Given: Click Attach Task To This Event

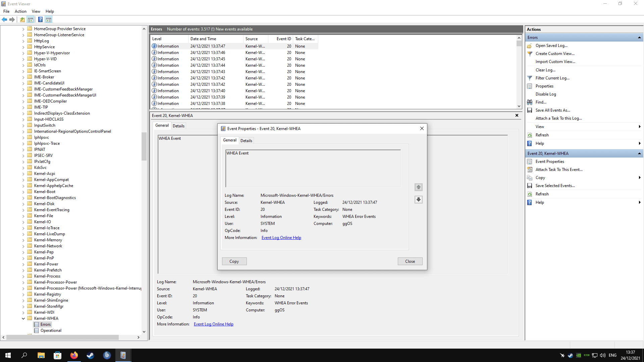Looking at the screenshot, I should [559, 170].
